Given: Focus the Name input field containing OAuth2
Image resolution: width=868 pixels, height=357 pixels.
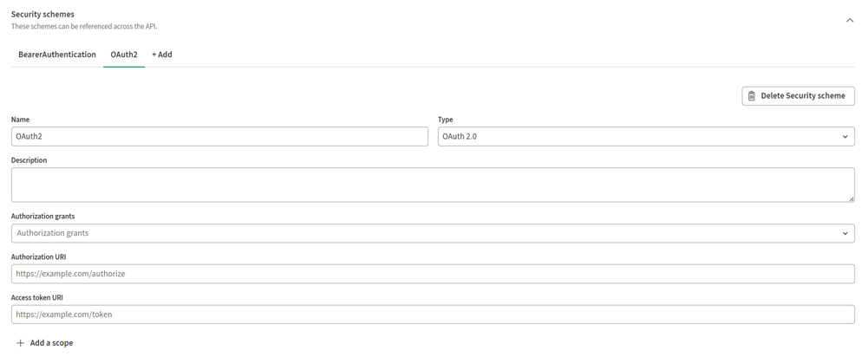Looking at the screenshot, I should click(x=219, y=137).
